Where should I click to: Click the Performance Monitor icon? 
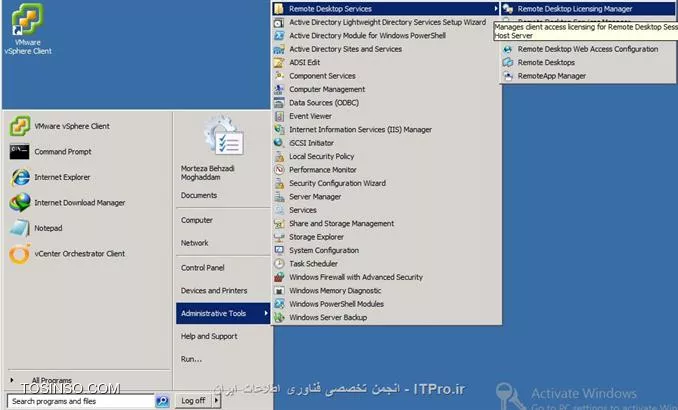coord(279,170)
